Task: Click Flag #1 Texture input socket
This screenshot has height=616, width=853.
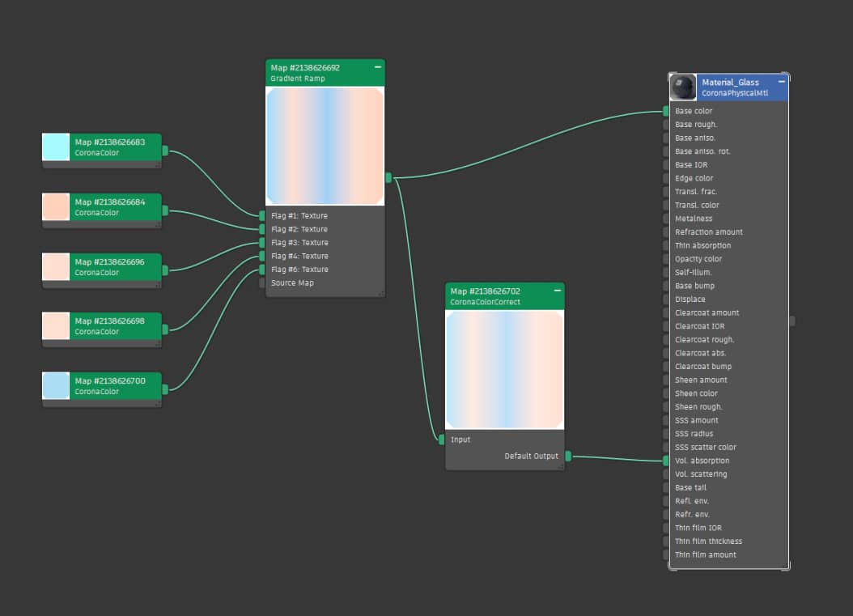Action: (x=262, y=216)
